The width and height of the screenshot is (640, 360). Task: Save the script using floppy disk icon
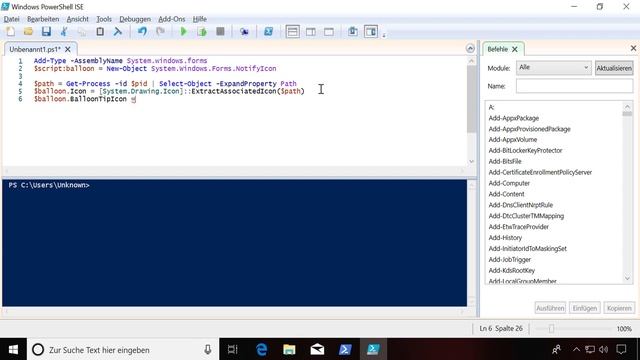pyautogui.click(x=46, y=31)
